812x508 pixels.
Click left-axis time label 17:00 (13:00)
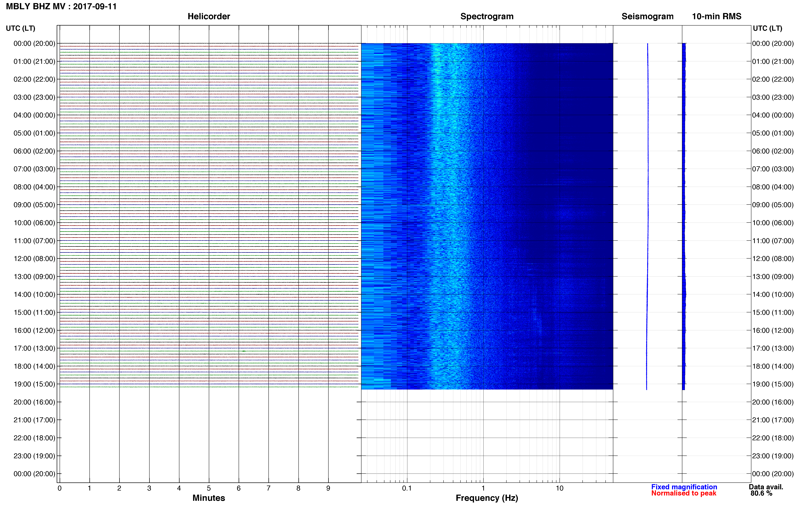pos(34,348)
